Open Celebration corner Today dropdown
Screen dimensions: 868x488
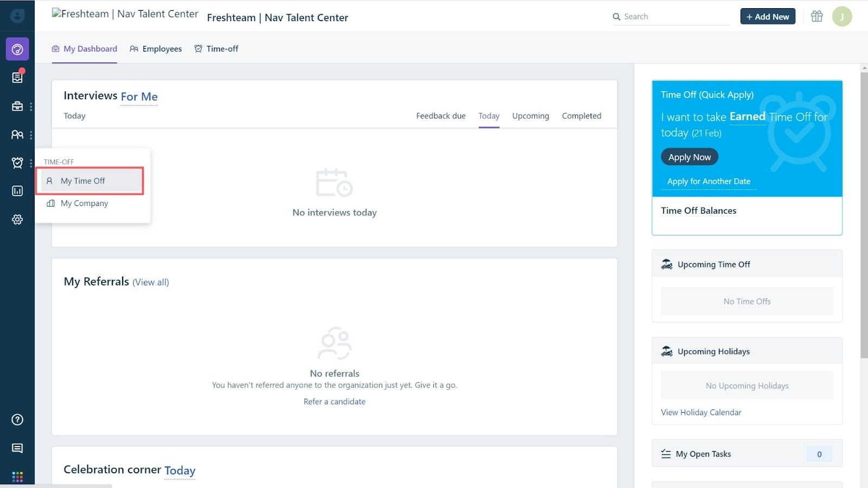[180, 471]
